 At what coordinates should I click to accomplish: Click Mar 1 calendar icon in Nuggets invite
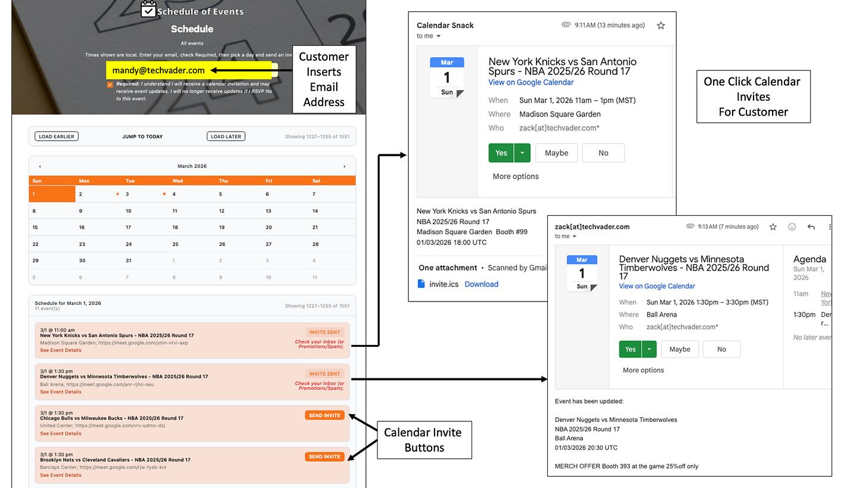(x=582, y=273)
